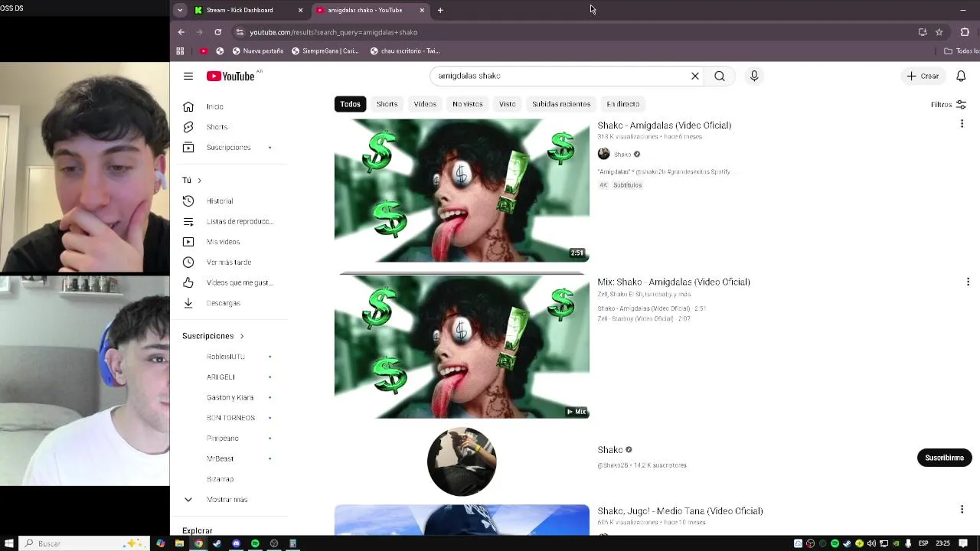
Task: Open Gaston y Klara subscription channel
Action: [229, 397]
